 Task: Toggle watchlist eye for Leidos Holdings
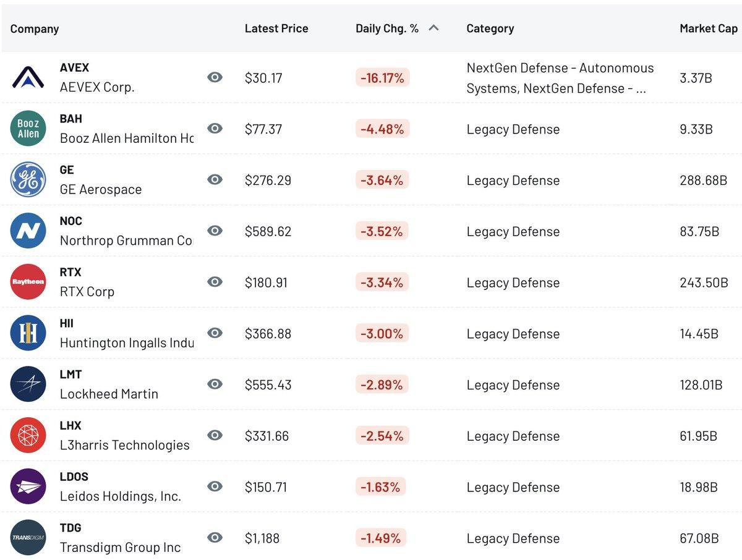215,486
